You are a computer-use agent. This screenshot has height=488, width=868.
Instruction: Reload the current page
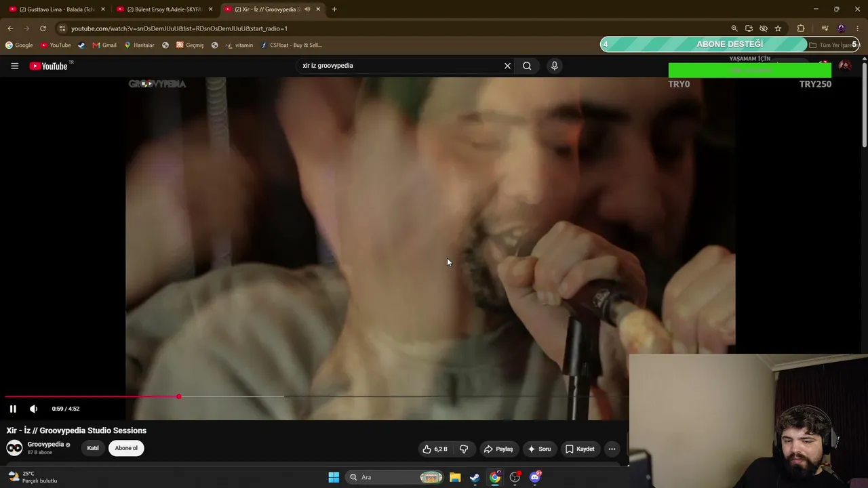(43, 28)
